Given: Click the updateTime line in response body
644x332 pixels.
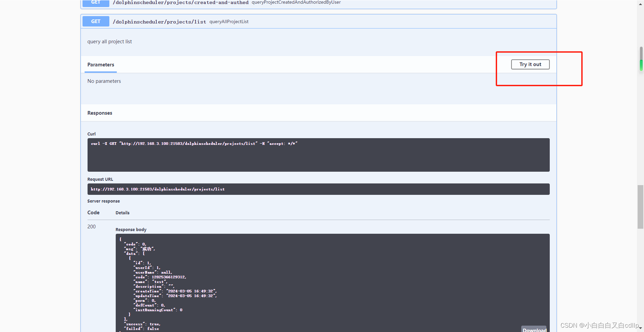Looking at the screenshot, I should [x=175, y=296].
